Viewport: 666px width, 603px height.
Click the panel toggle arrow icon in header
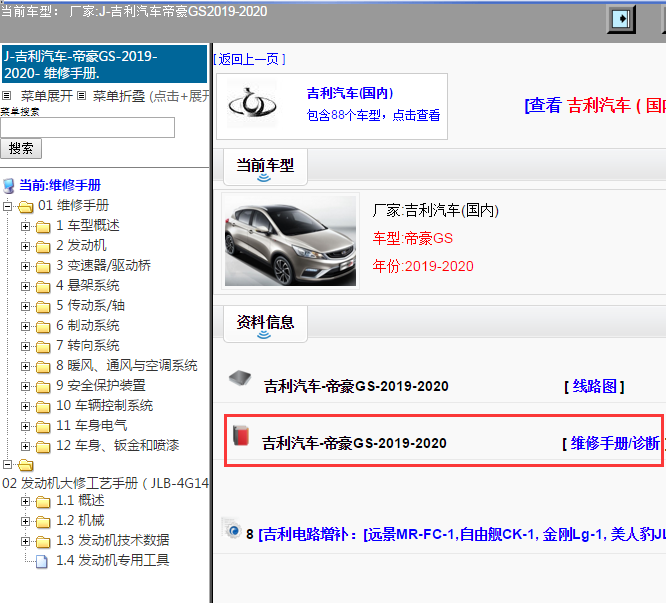click(621, 19)
